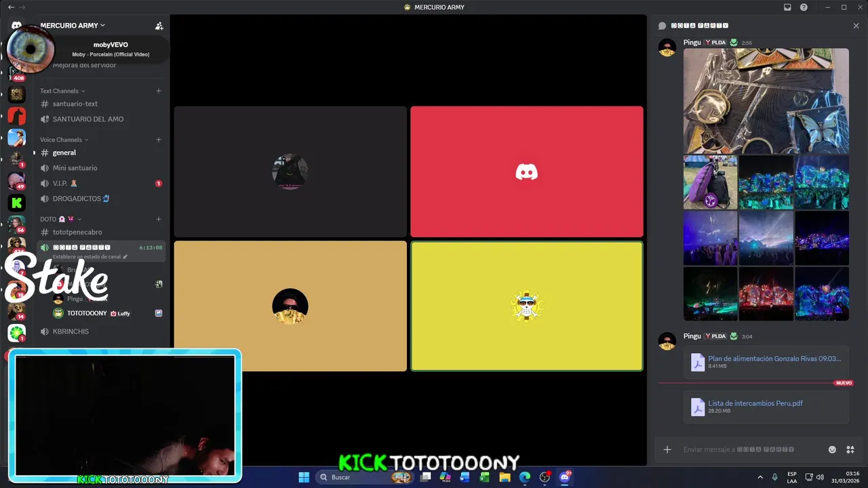Open the help question mark icon
The image size is (868, 488).
coord(804,7)
